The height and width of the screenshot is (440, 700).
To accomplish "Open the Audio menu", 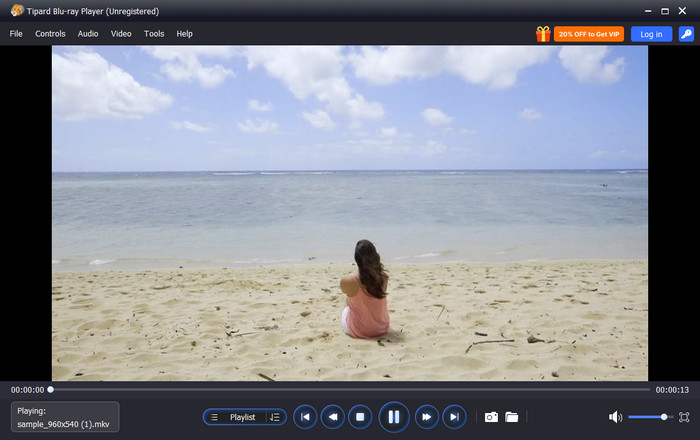I will coord(88,34).
